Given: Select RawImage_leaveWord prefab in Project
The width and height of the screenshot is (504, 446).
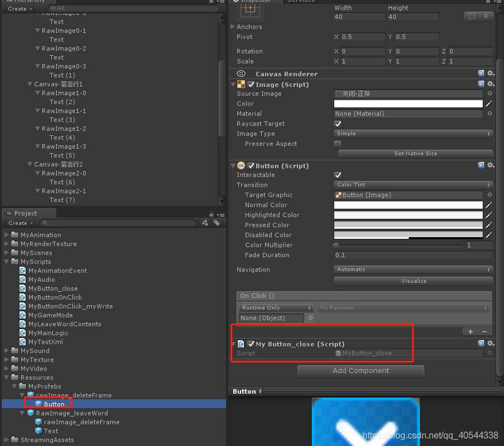Looking at the screenshot, I should 72,413.
